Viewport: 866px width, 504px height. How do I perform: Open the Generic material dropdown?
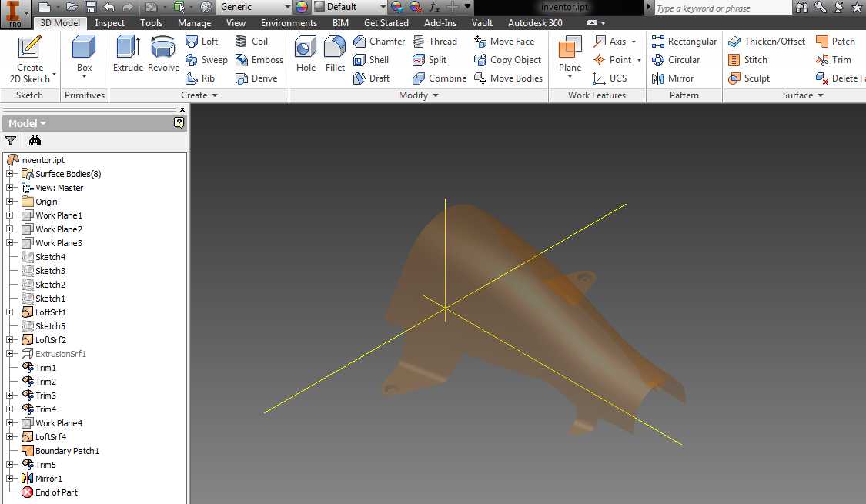[x=287, y=7]
